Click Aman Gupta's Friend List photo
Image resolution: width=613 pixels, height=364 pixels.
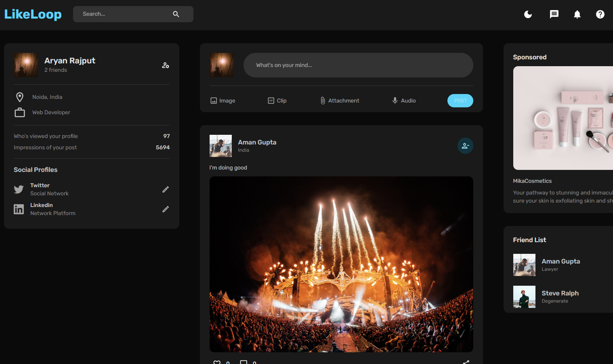pos(524,265)
